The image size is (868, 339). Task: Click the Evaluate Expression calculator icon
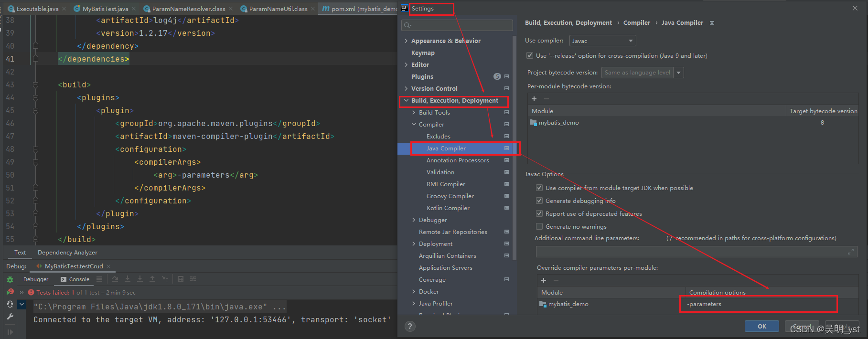tap(181, 279)
